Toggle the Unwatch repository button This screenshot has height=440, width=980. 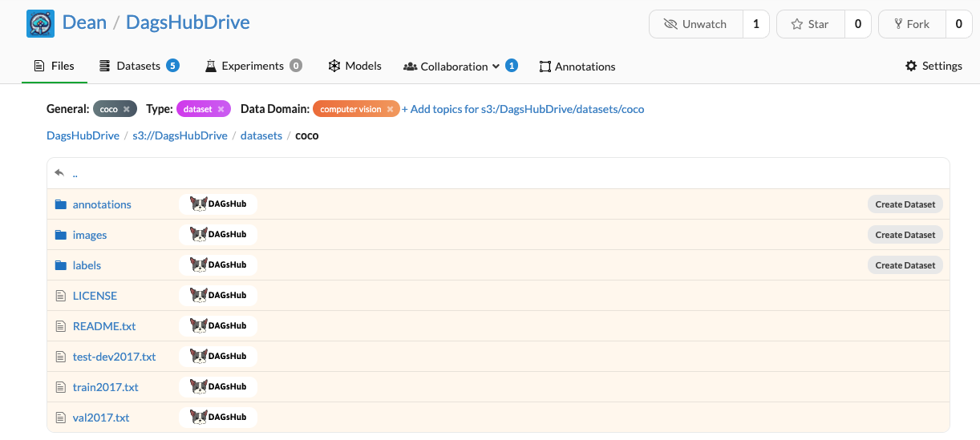[695, 24]
